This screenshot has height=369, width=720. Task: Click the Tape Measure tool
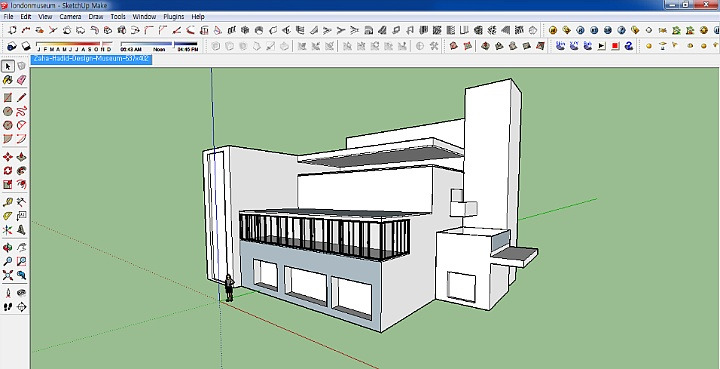tap(8, 202)
